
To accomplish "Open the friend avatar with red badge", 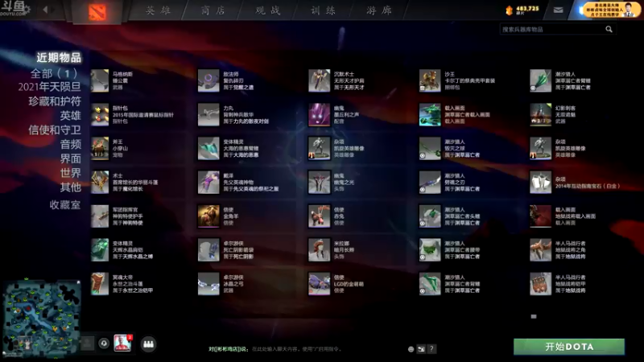I will (x=122, y=343).
